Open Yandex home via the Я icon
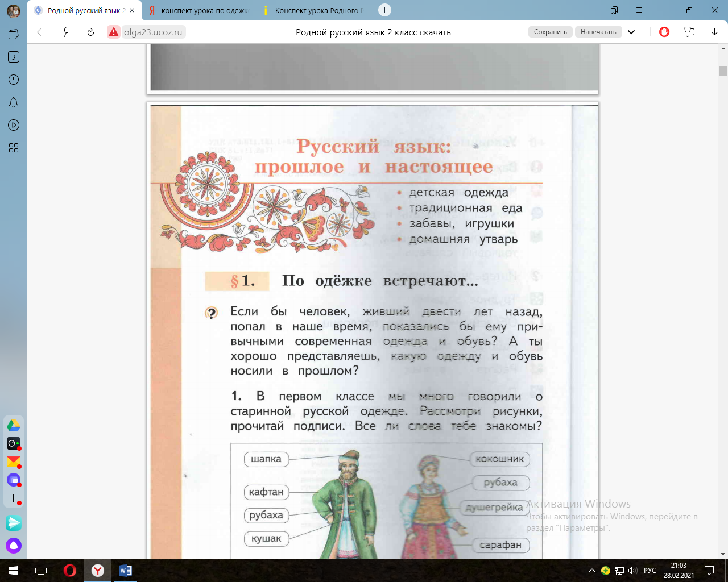Image resolution: width=728 pixels, height=582 pixels. [66, 32]
